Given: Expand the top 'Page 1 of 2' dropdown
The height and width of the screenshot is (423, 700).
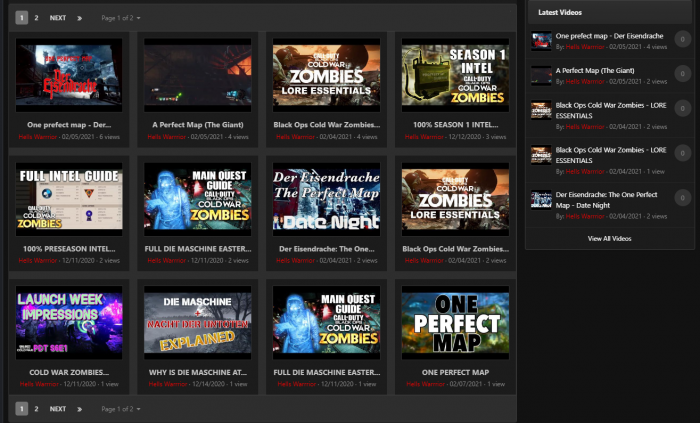Looking at the screenshot, I should pyautogui.click(x=121, y=18).
